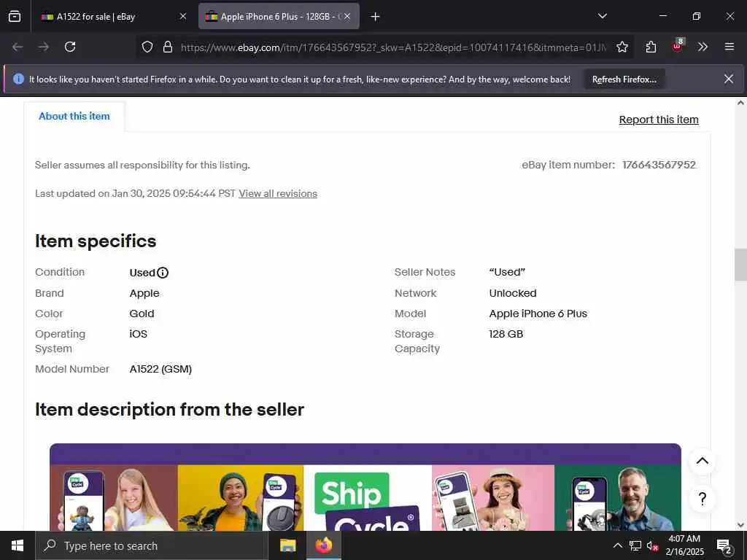
Task: Go forward with the forward arrow
Action: 44,47
